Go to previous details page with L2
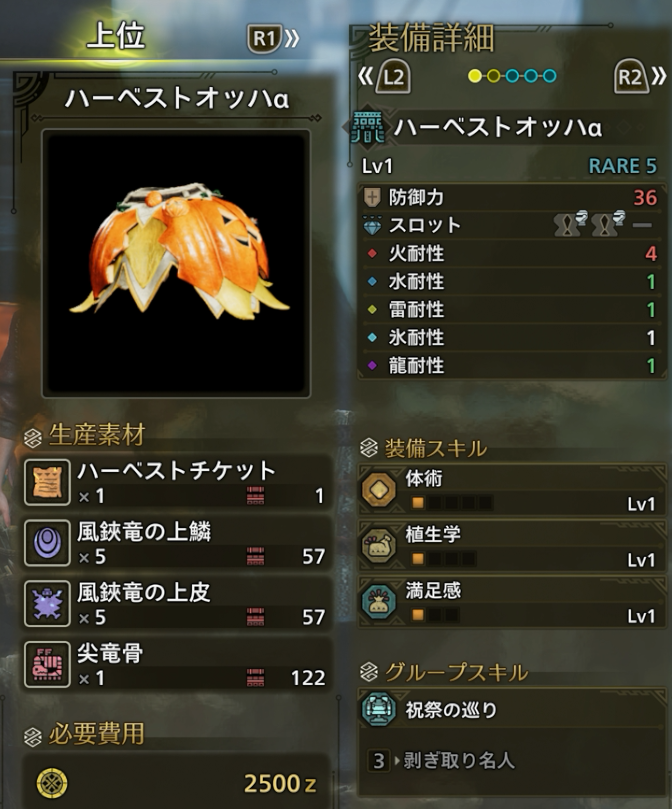The image size is (672, 809). 386,77
